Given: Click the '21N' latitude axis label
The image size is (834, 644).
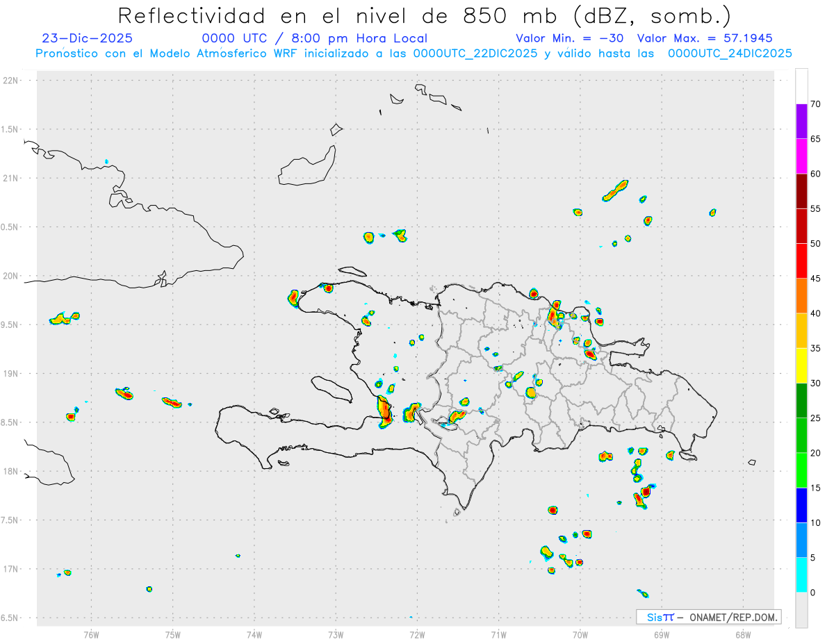Looking at the screenshot, I should click(x=12, y=178).
